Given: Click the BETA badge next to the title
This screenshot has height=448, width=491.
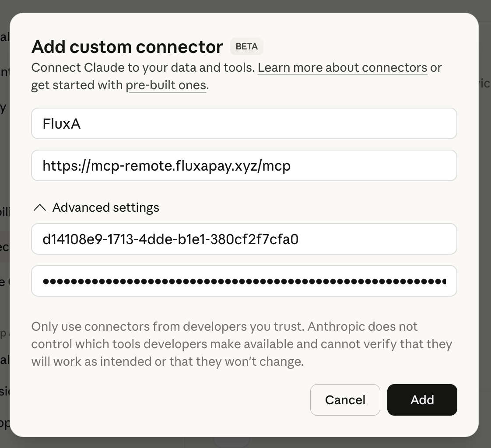Looking at the screenshot, I should coord(246,46).
